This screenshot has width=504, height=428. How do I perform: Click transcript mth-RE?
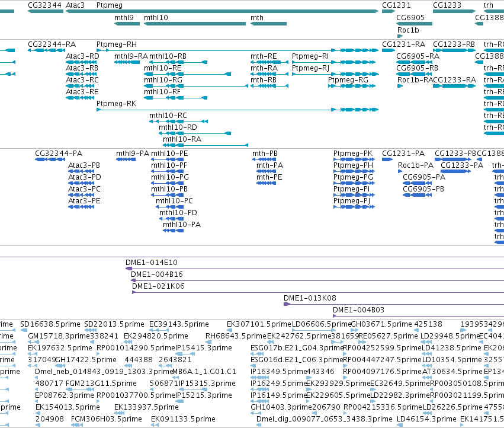tap(264, 56)
